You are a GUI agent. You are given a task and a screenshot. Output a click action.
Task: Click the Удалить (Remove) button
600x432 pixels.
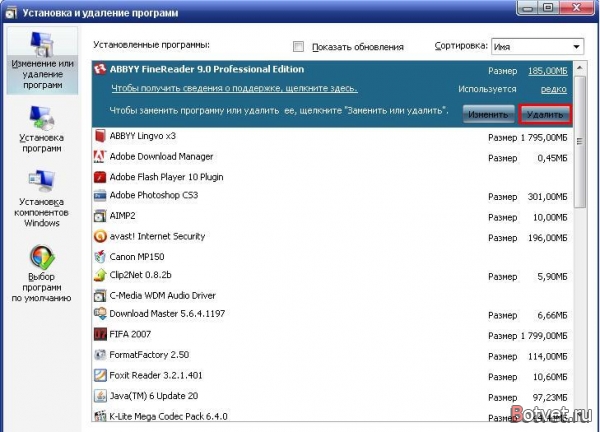tap(545, 114)
